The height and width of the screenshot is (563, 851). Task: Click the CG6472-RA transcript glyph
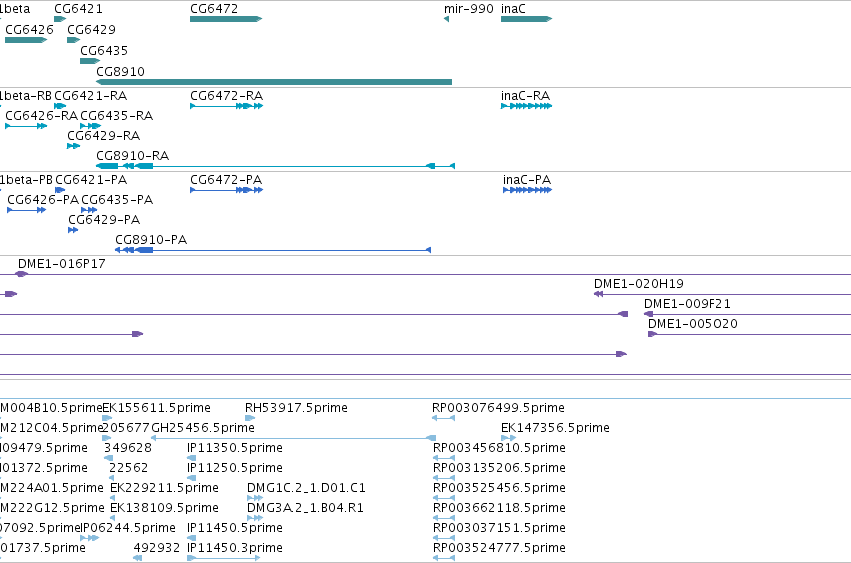pos(226,106)
